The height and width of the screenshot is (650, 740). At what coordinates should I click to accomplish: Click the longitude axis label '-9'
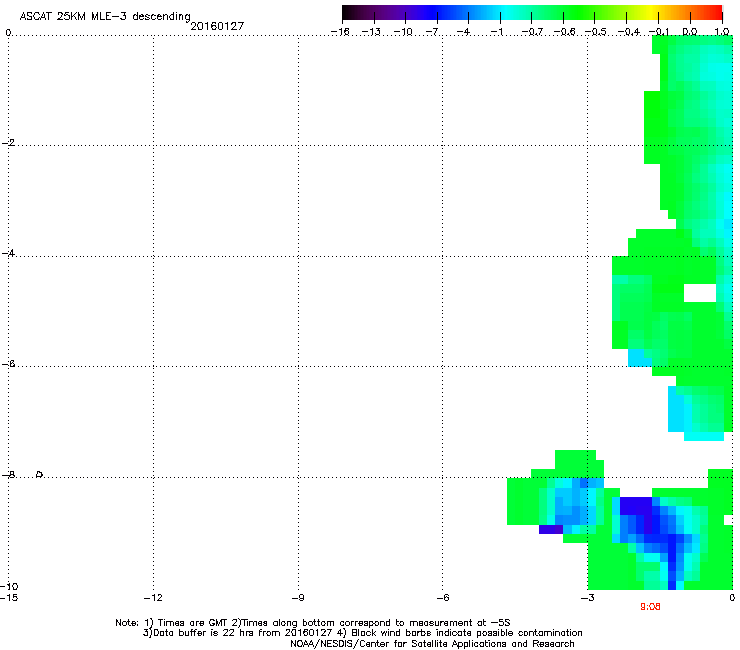tap(297, 598)
